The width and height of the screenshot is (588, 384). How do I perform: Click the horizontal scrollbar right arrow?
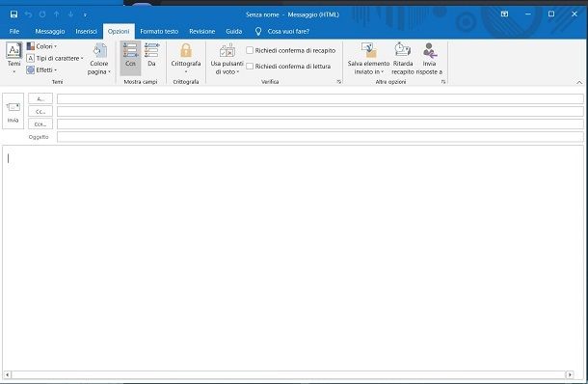(570, 374)
